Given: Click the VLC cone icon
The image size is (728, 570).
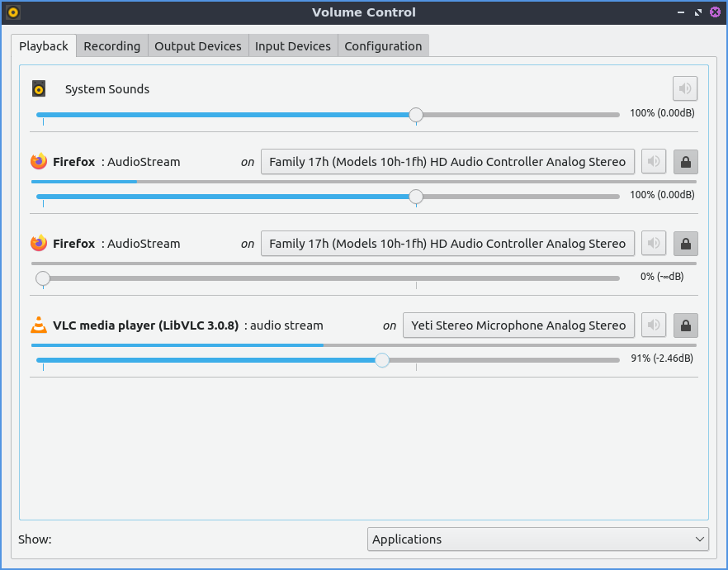Looking at the screenshot, I should click(39, 325).
